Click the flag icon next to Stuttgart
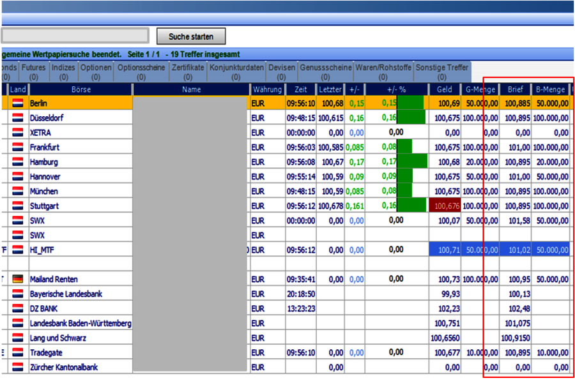575x392 pixels. pyautogui.click(x=18, y=206)
